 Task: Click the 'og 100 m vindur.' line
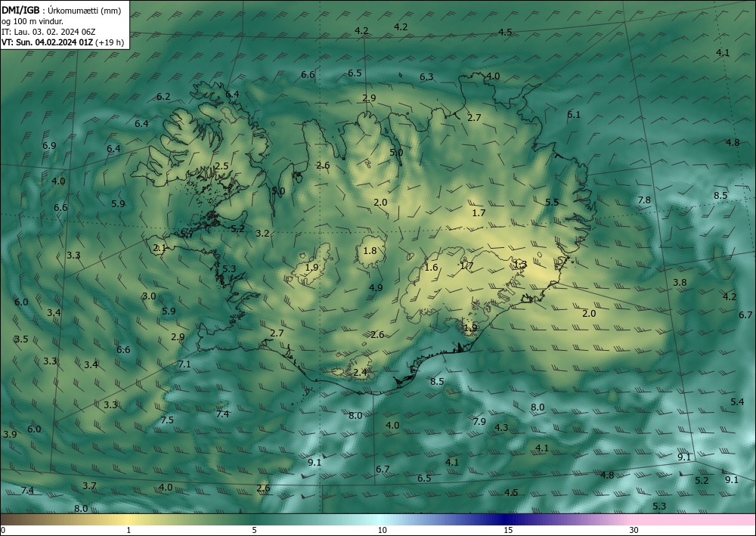[x=33, y=21]
